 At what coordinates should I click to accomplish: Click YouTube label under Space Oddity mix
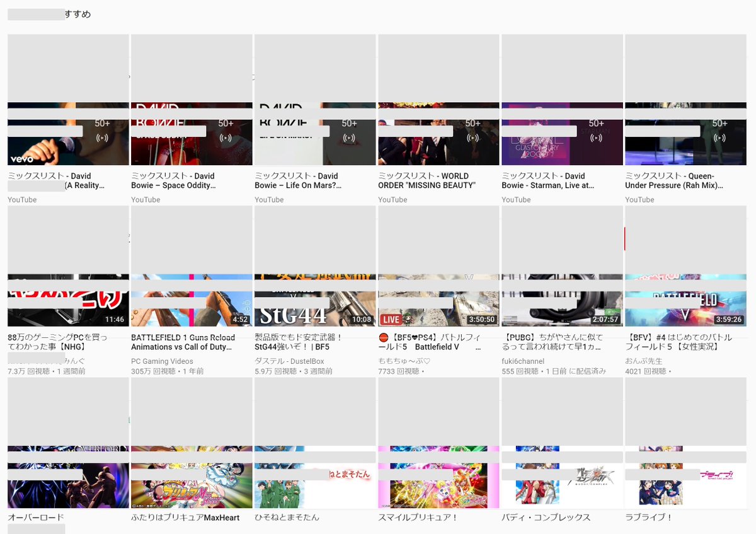[x=146, y=200]
